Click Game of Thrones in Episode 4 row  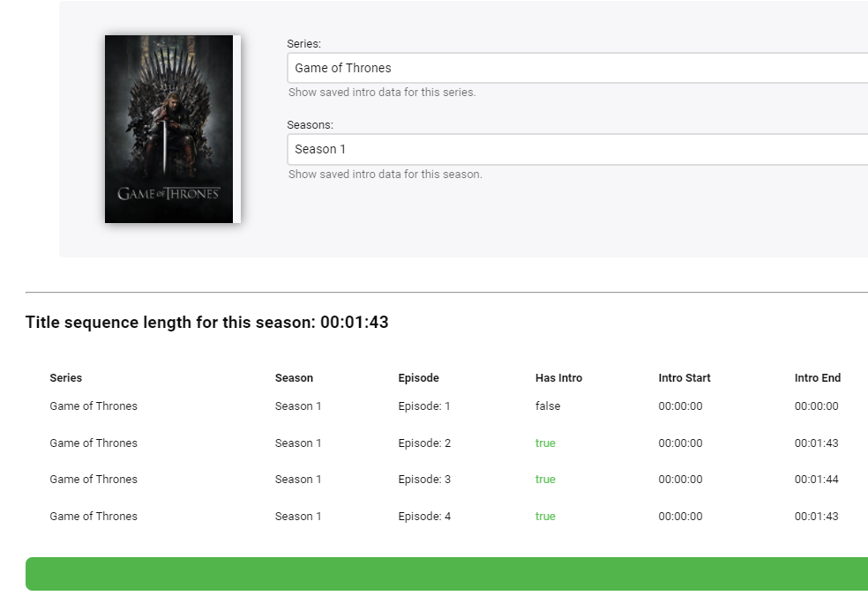click(94, 516)
